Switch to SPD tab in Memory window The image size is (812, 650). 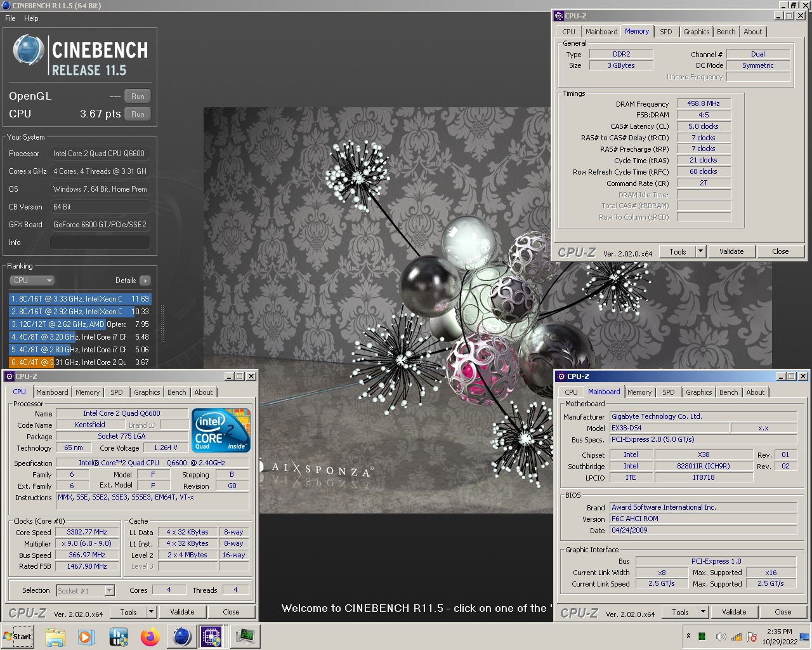[665, 32]
